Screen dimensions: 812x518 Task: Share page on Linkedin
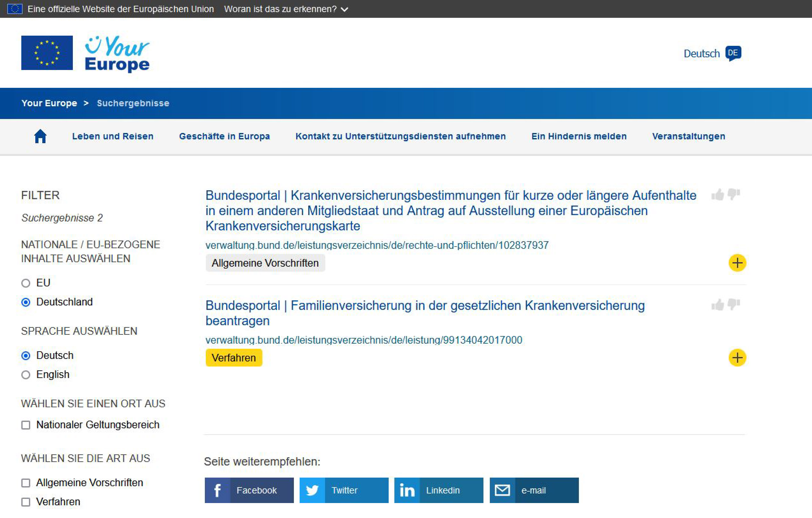pos(438,490)
